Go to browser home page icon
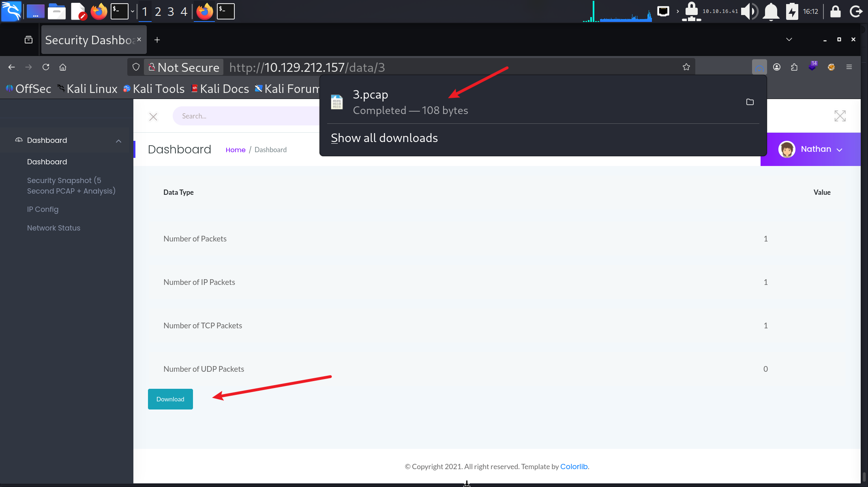868x487 pixels. (63, 67)
